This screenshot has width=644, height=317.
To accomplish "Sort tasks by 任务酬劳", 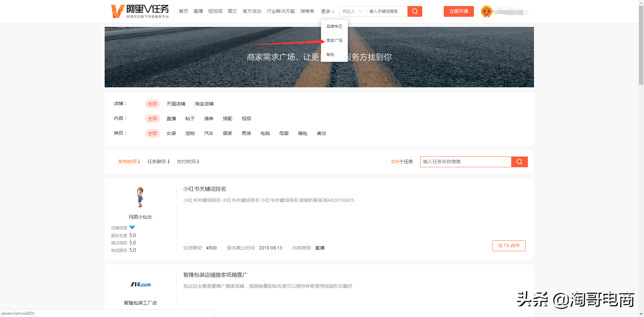I will coord(158,162).
